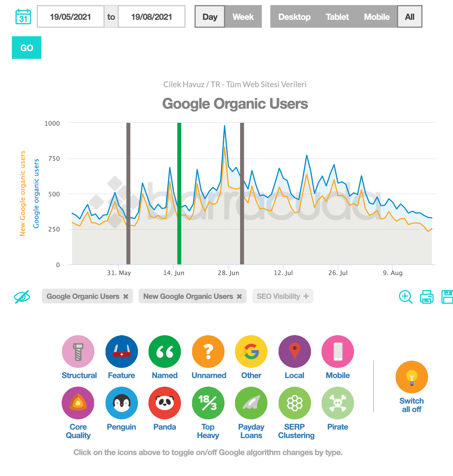The image size is (453, 476).
Task: Click the zoom magnifier icon
Action: coord(405,297)
